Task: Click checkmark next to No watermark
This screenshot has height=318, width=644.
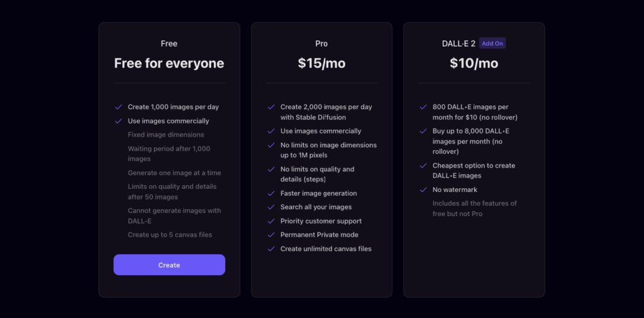Action: [423, 190]
